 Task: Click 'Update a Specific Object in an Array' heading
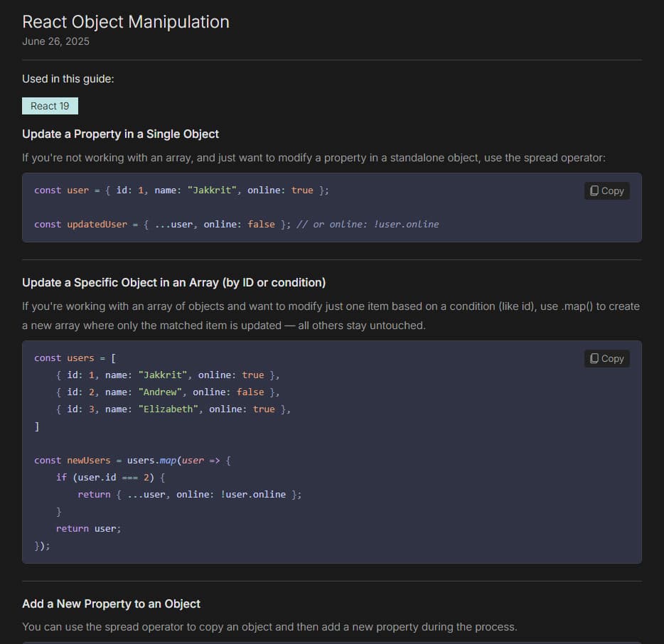pyautogui.click(x=173, y=282)
